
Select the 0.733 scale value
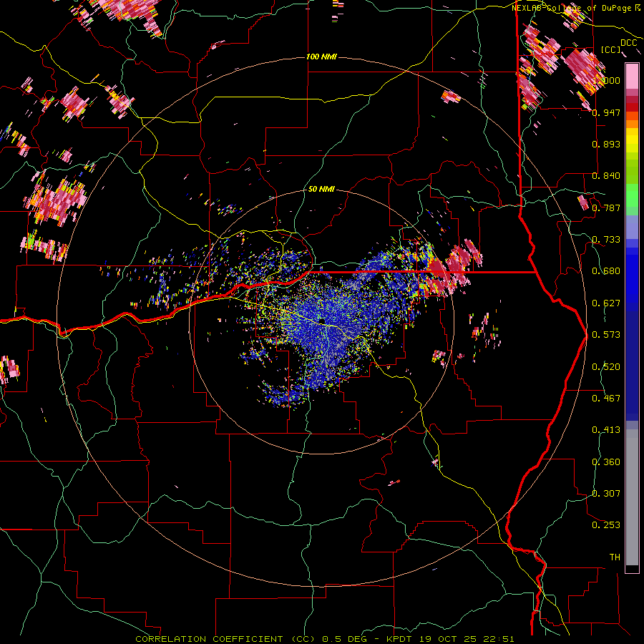606,240
